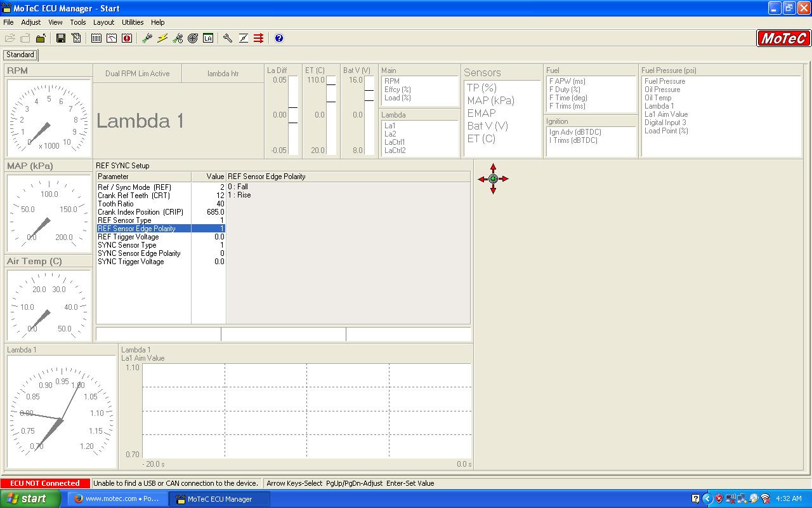Select the Standard layout tab
Viewport: 812px width, 508px height.
[20, 55]
